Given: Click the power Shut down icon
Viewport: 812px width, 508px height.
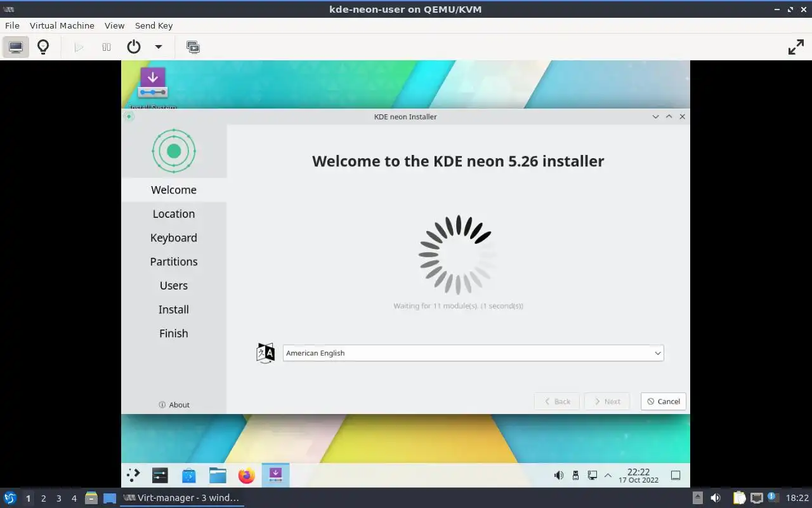Looking at the screenshot, I should point(133,47).
